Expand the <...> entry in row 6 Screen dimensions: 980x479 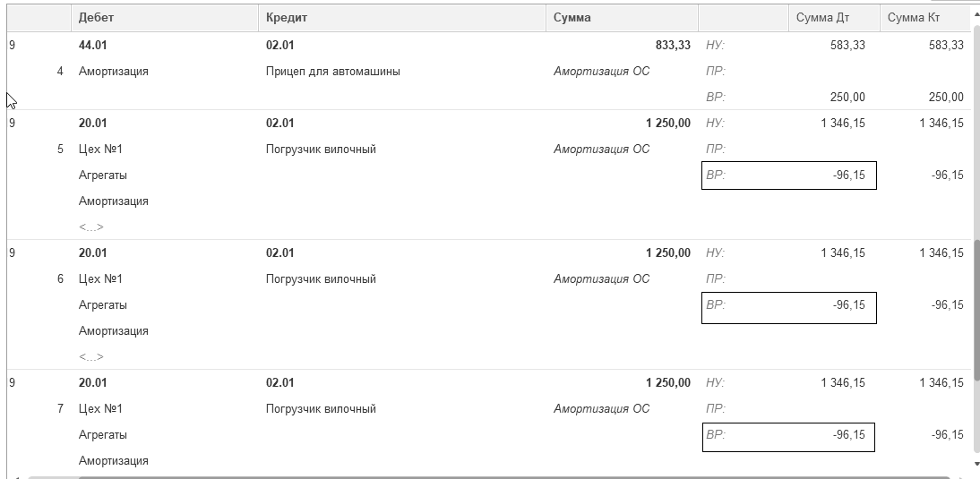pos(90,357)
